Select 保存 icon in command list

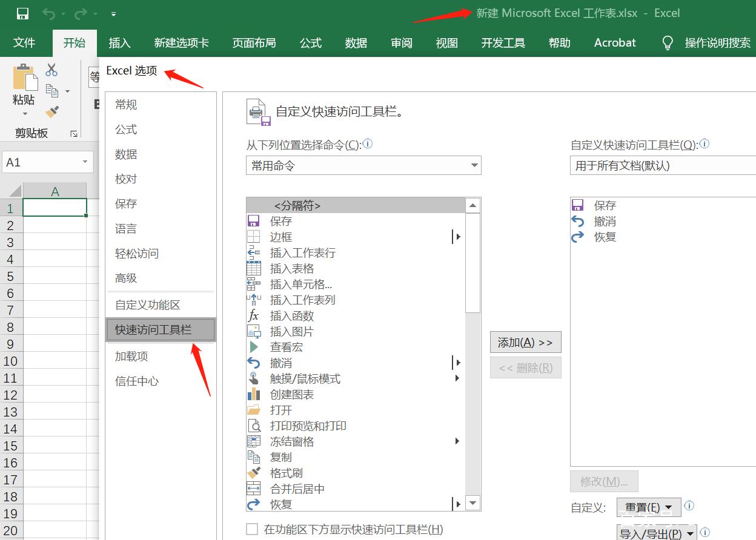click(x=254, y=222)
